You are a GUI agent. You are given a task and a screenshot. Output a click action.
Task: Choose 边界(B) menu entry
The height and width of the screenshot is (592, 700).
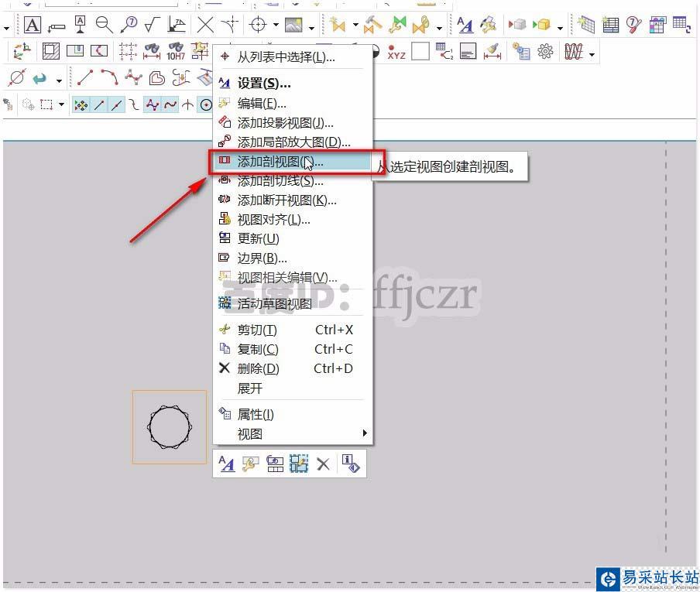click(292, 258)
